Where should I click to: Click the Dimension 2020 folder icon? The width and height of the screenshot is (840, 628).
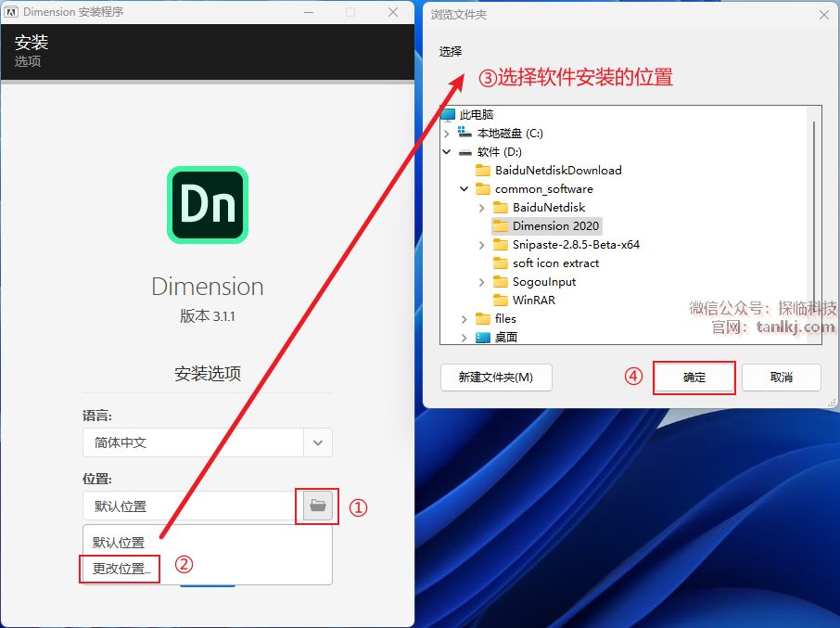pyautogui.click(x=501, y=226)
